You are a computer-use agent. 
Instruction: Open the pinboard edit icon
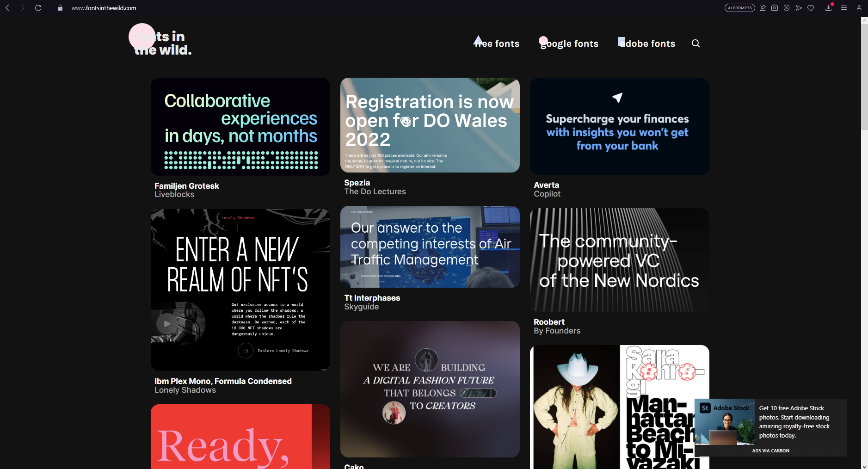763,8
